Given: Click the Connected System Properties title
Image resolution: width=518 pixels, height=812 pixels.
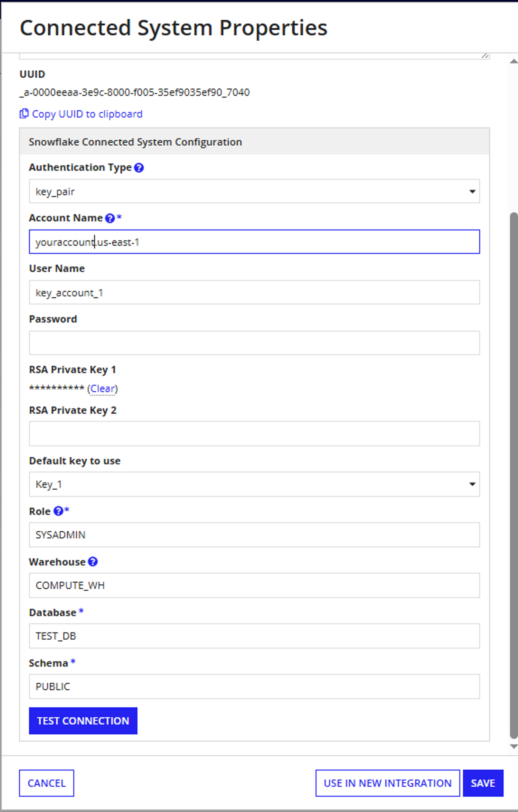Looking at the screenshot, I should 173,28.
